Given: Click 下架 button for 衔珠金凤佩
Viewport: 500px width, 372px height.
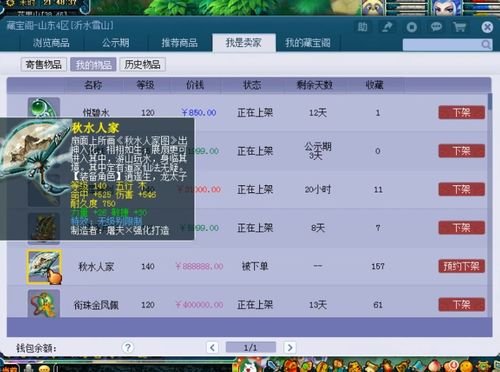Looking at the screenshot, I should tap(462, 304).
